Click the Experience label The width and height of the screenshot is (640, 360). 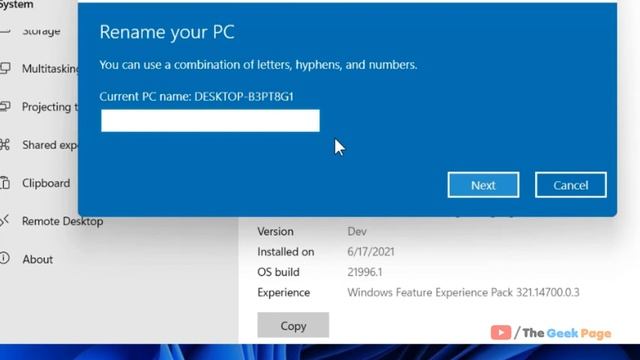click(x=284, y=293)
